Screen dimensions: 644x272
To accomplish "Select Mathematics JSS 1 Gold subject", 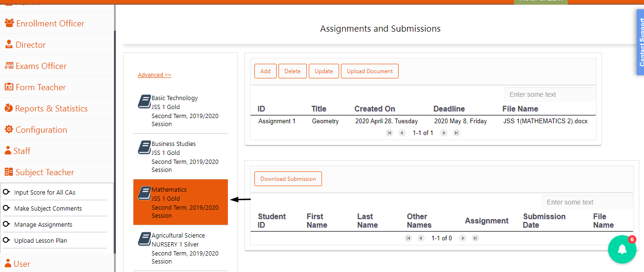I will click(x=181, y=202).
